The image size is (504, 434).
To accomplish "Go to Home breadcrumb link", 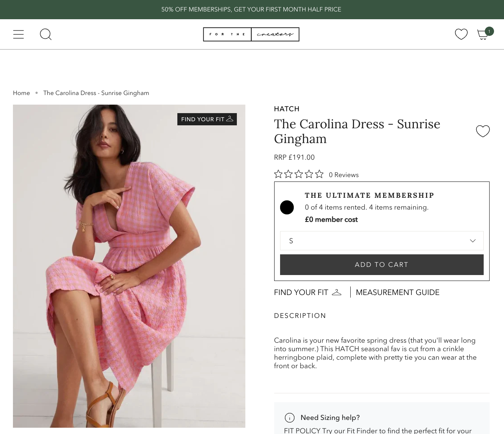I will 21,93.
